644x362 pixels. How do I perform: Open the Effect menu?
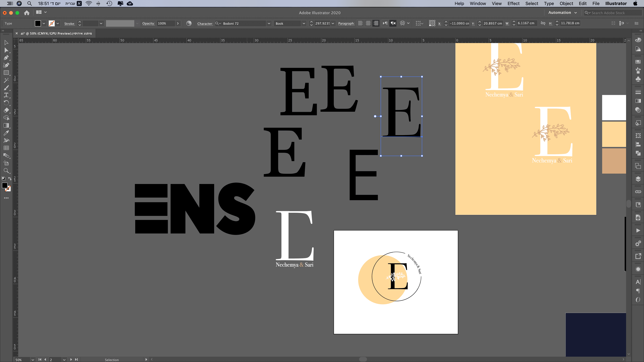(x=513, y=3)
